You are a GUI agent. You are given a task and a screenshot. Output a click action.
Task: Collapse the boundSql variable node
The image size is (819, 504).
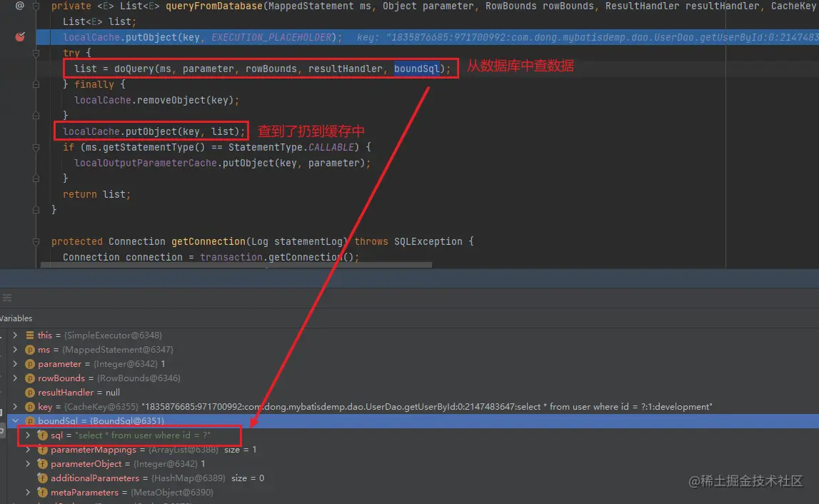click(15, 421)
